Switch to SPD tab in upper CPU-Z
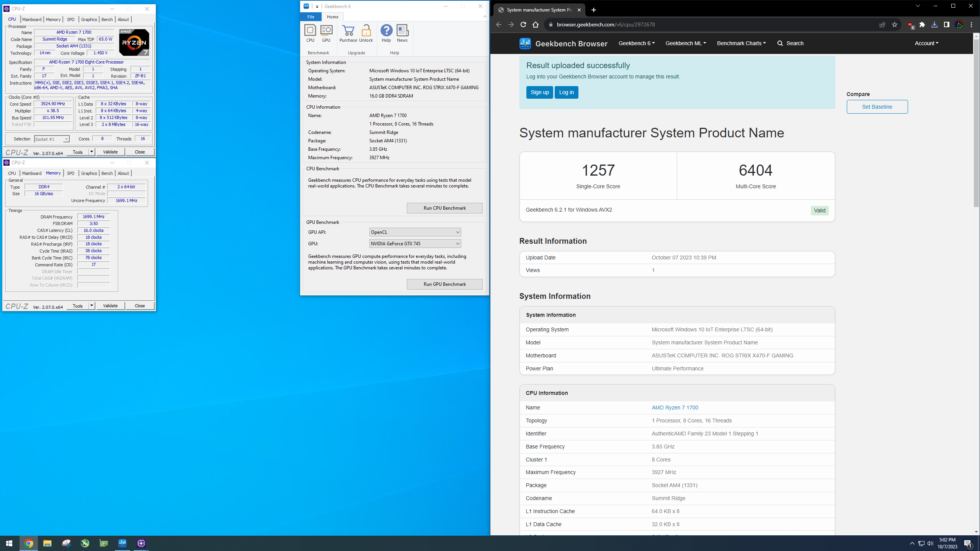Screen dimensions: 980x551 click(x=71, y=20)
